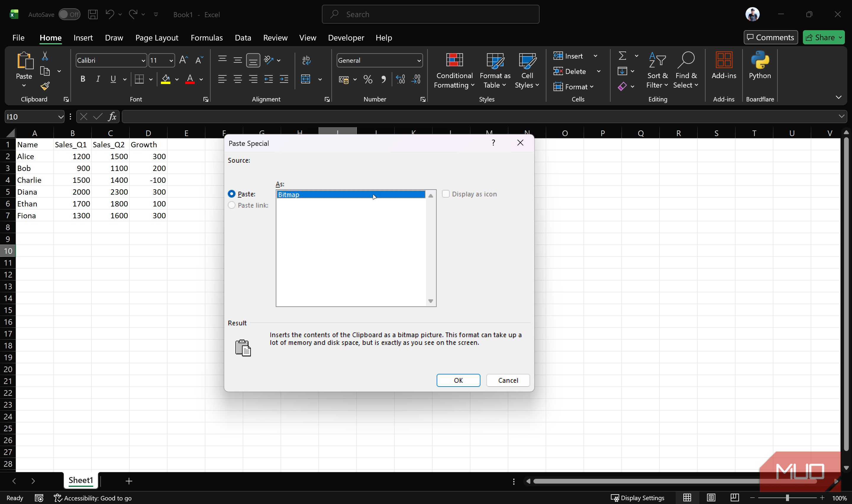Click Decrease Font Size icon

[x=199, y=60]
